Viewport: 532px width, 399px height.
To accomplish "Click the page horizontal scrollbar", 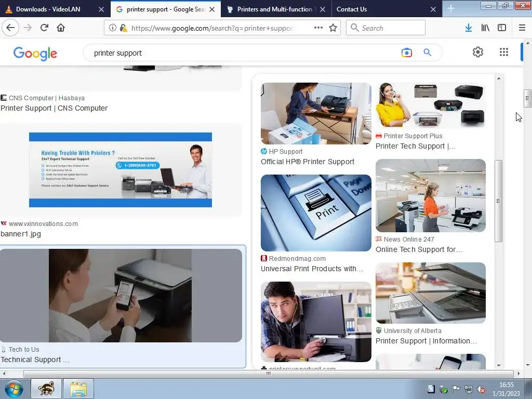I will click(269, 374).
